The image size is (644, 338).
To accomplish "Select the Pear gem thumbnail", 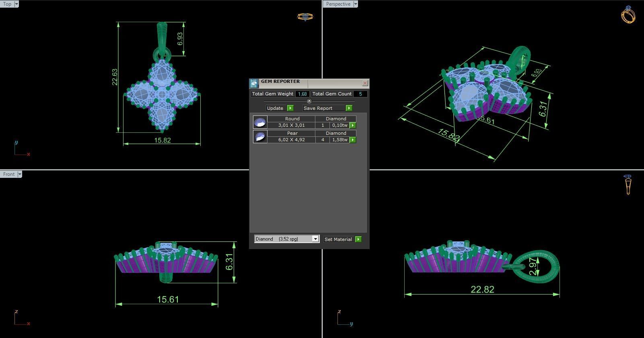I will point(260,137).
